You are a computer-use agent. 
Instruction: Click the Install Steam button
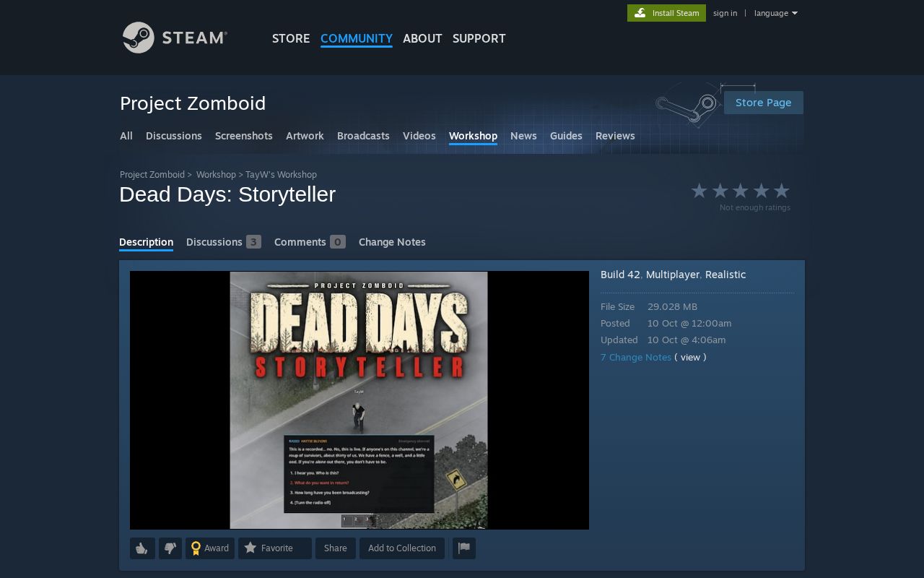(x=666, y=13)
